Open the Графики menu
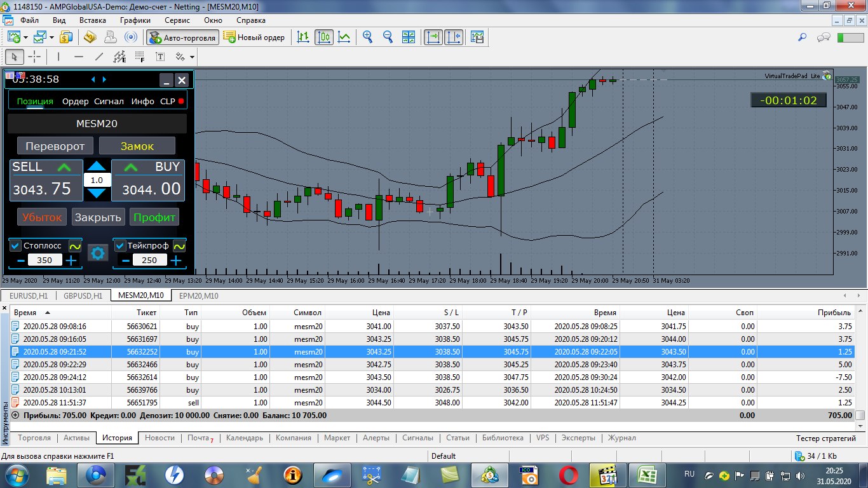 click(x=135, y=20)
